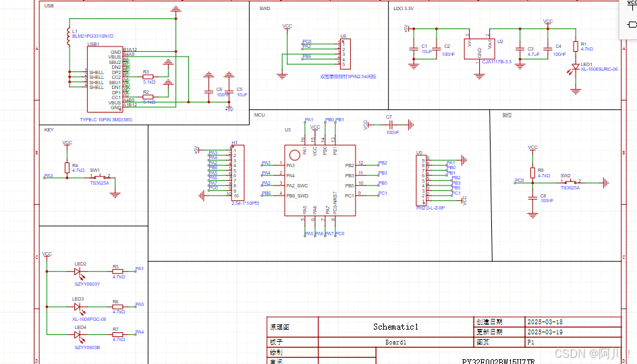Viewport: 637px width, 364px height.
Task: Click the PB6_SWD pin name on U3
Action: click(x=297, y=195)
